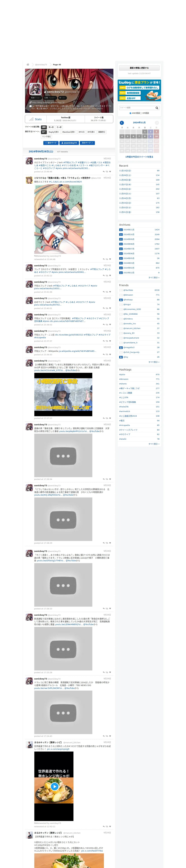186x868 pixels.
Task: Click the 2024年11月 archive list icon
Action: click(x=121, y=230)
